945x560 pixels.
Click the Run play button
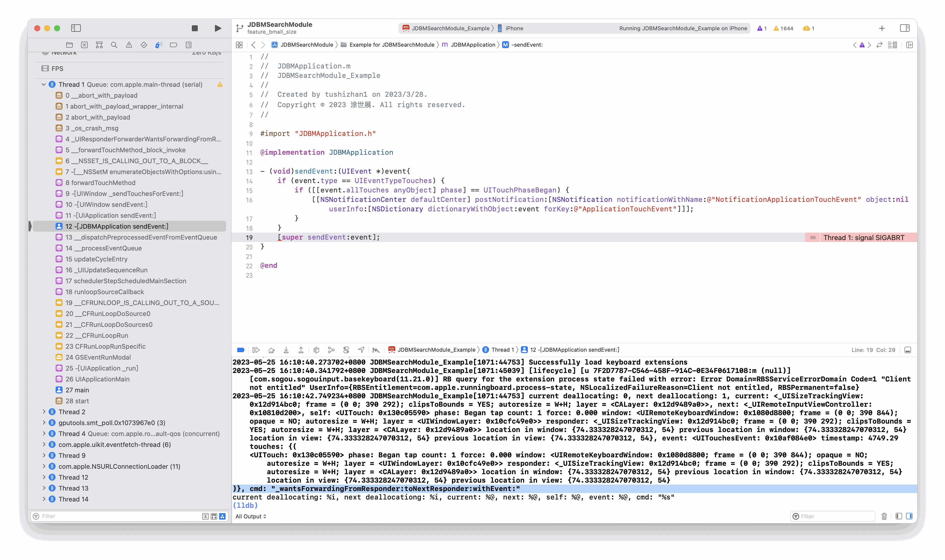[x=218, y=28]
